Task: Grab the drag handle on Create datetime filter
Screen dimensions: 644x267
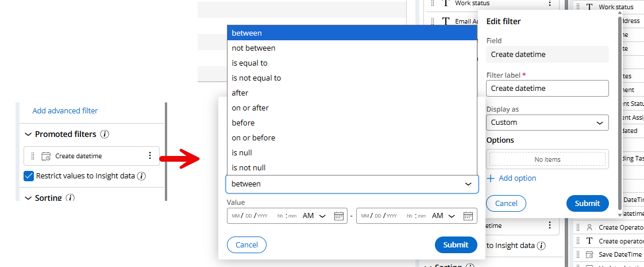Action: (x=33, y=156)
